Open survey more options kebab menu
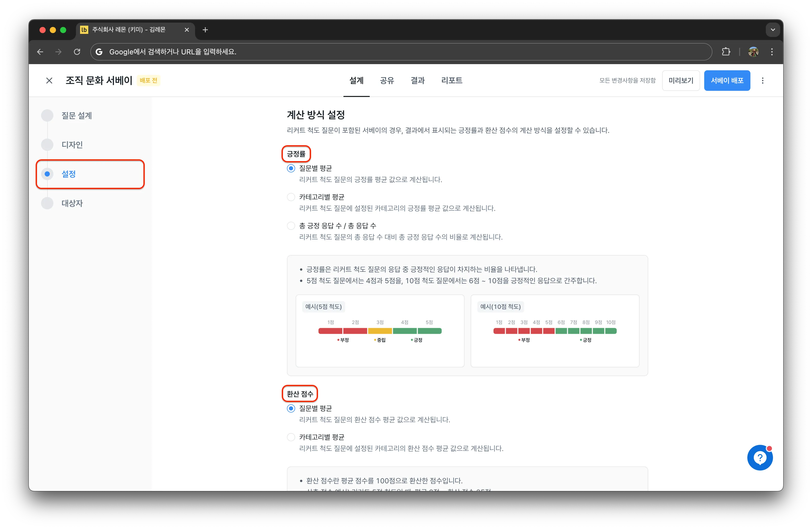Image resolution: width=812 pixels, height=529 pixels. (x=762, y=81)
